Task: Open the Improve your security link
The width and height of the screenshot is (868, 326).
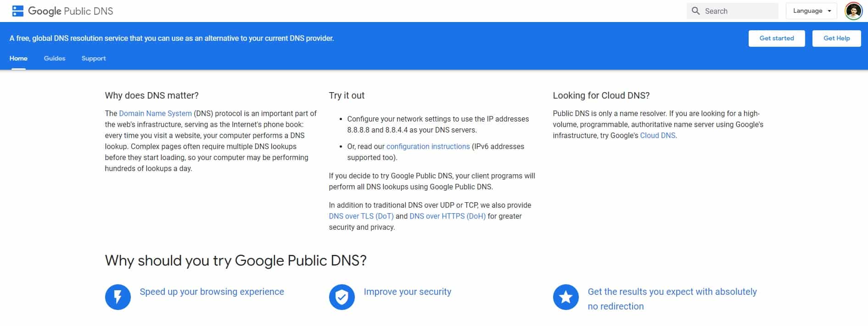Action: click(x=408, y=292)
